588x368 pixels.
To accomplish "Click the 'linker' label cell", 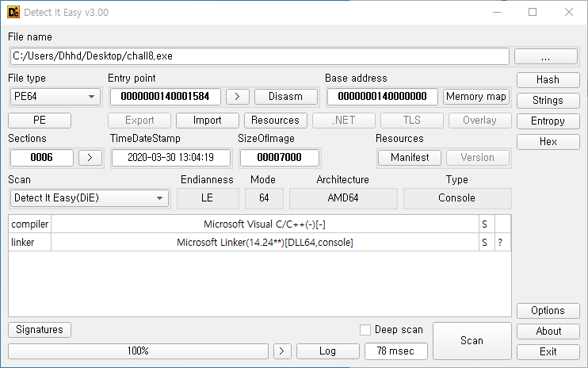I will [x=29, y=243].
